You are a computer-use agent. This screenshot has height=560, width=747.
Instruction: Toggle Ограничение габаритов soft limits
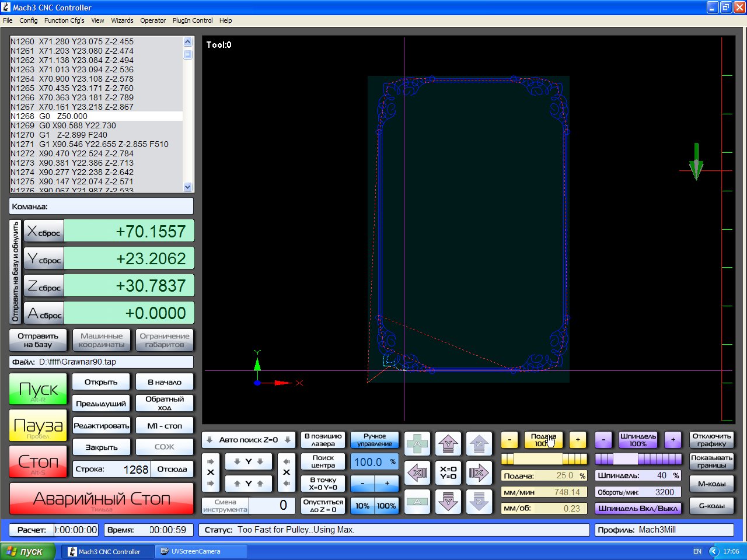pyautogui.click(x=165, y=340)
